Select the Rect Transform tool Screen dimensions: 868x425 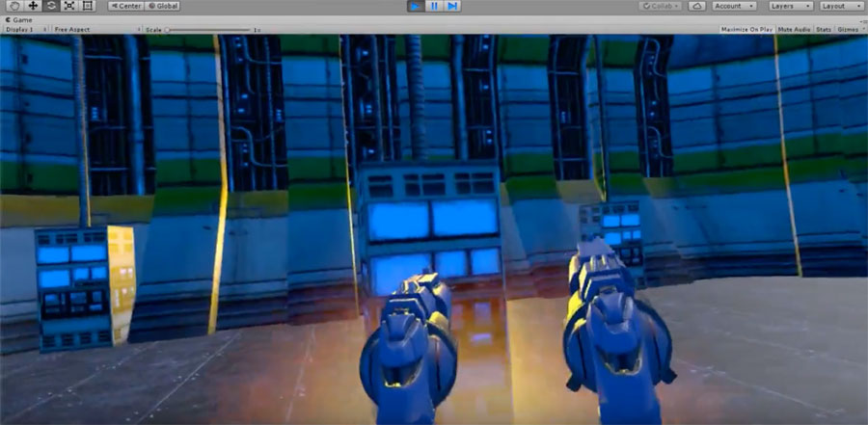(87, 6)
